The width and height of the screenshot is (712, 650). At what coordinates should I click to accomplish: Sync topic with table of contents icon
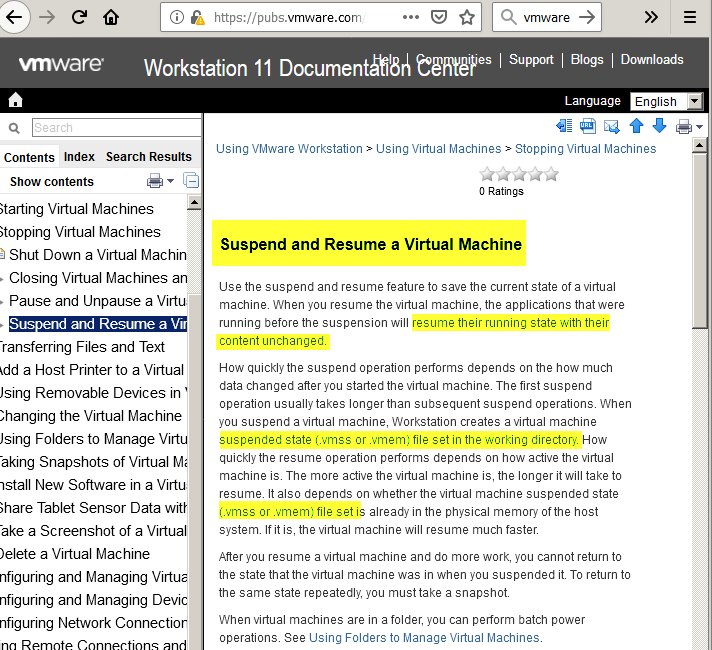point(564,126)
